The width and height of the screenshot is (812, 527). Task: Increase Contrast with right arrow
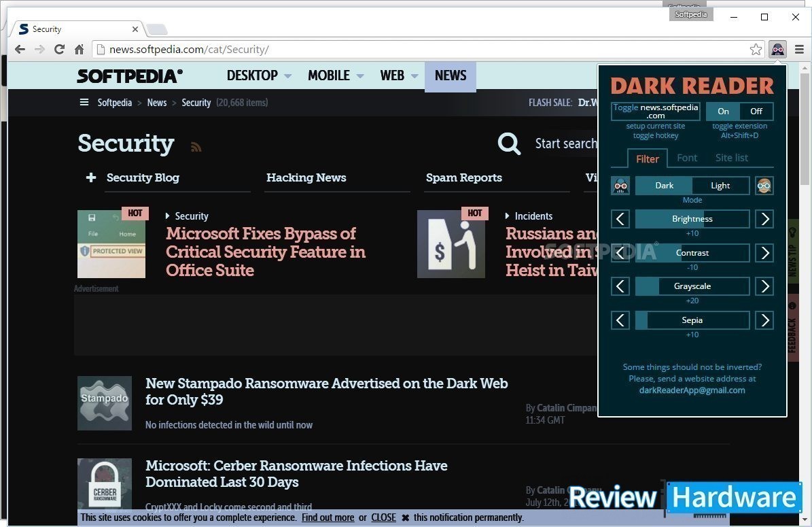pyautogui.click(x=764, y=253)
